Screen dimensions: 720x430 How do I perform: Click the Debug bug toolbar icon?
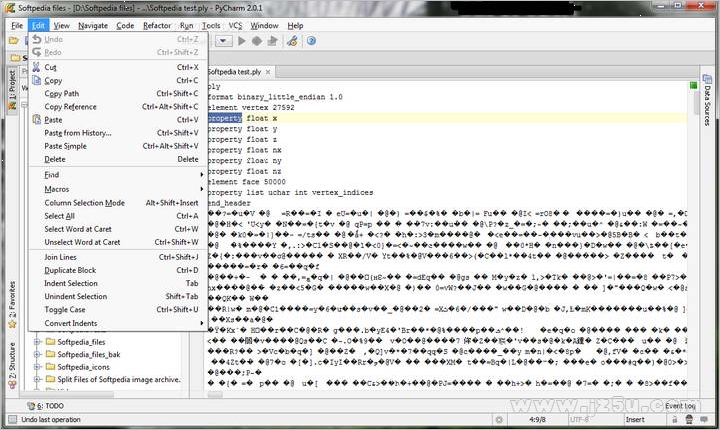coord(257,41)
